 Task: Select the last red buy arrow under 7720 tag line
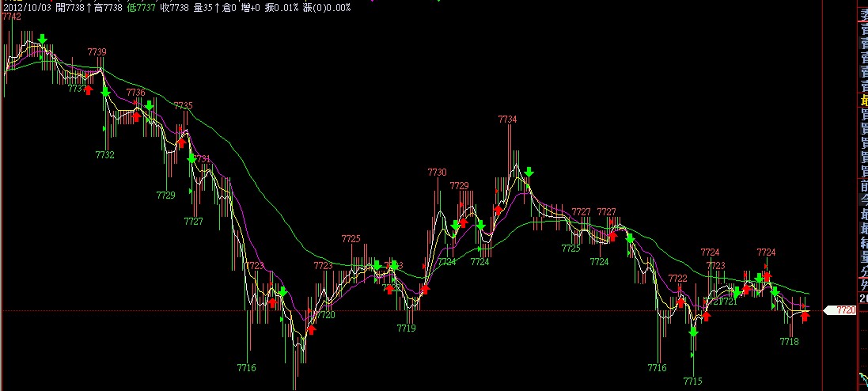[805, 317]
